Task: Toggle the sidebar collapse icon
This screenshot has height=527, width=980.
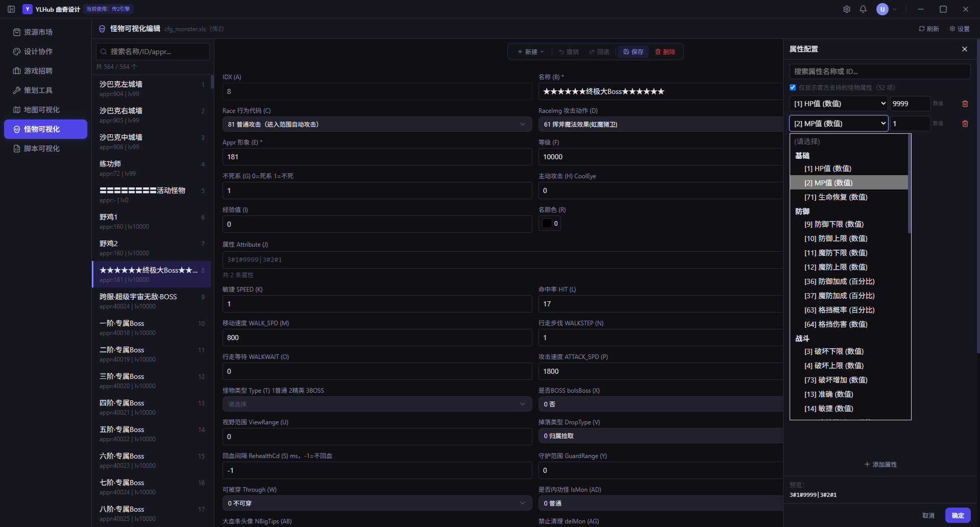Action: [x=11, y=9]
